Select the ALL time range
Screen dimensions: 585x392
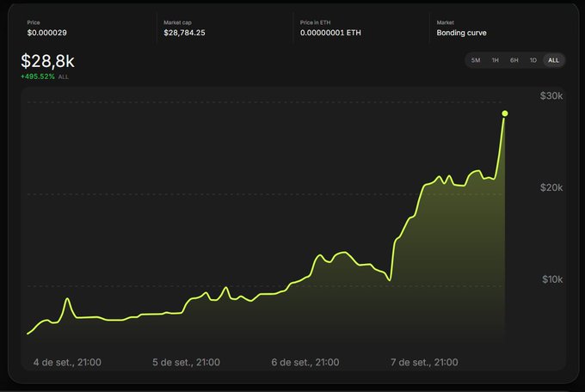553,60
